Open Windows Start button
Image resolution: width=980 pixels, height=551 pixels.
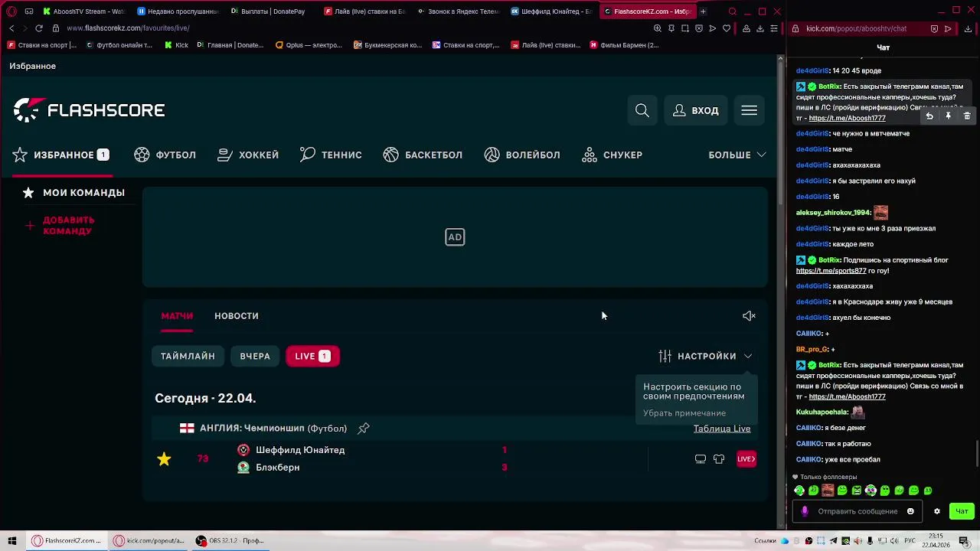(11, 541)
